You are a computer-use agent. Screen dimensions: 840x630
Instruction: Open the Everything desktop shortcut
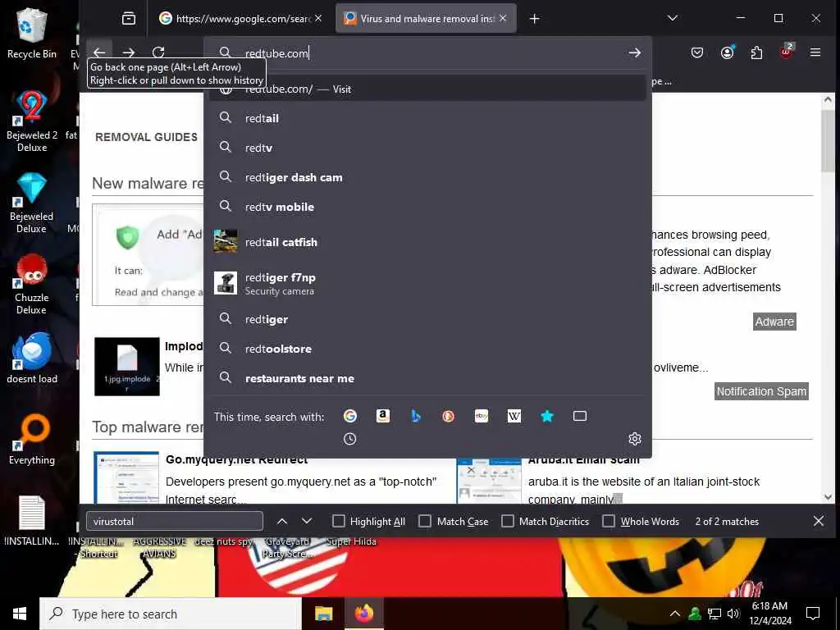click(x=32, y=440)
